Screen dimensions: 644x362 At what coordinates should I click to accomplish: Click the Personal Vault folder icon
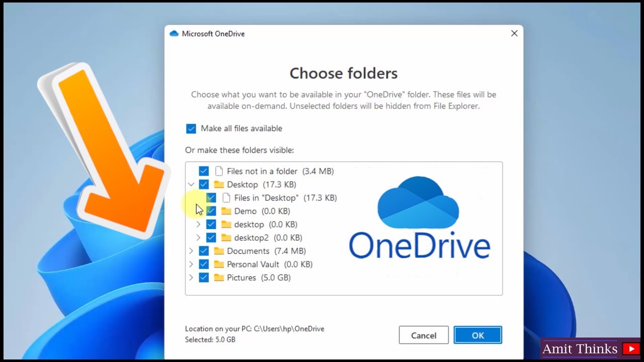pyautogui.click(x=219, y=264)
